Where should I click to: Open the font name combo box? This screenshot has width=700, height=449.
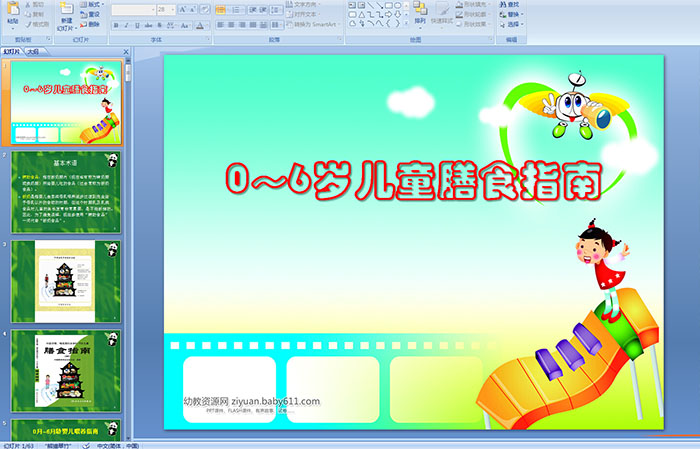coord(133,9)
